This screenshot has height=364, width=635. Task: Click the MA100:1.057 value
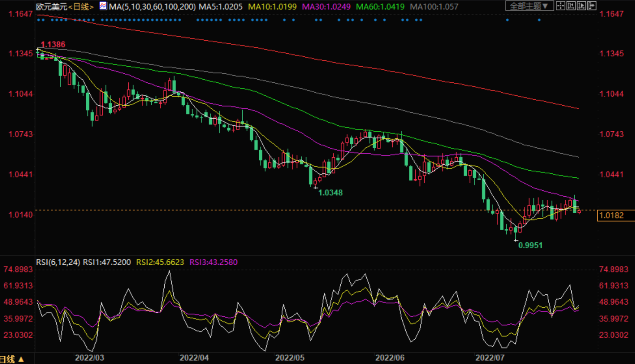434,7
